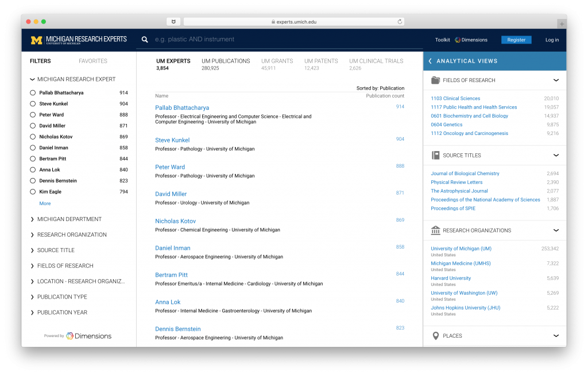Screen dimensions: 588x375
Task: Collapse the Research Organizations analytical section
Action: 556,230
